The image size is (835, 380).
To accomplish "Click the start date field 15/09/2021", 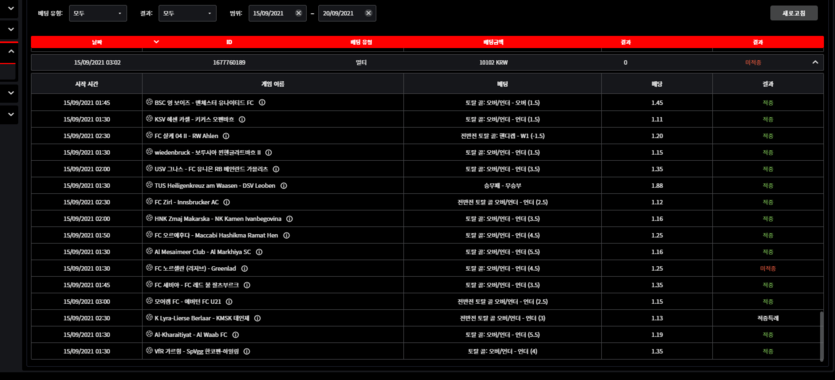I will click(276, 13).
